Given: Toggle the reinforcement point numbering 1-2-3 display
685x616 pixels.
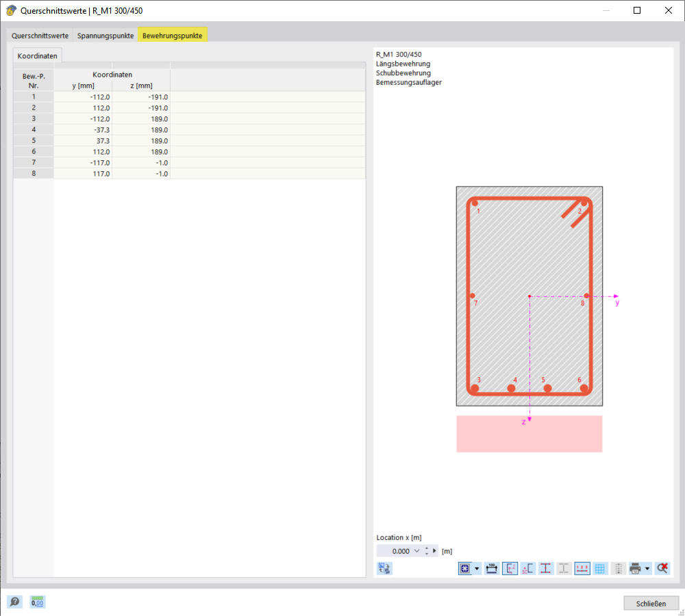Looking at the screenshot, I should click(582, 568).
